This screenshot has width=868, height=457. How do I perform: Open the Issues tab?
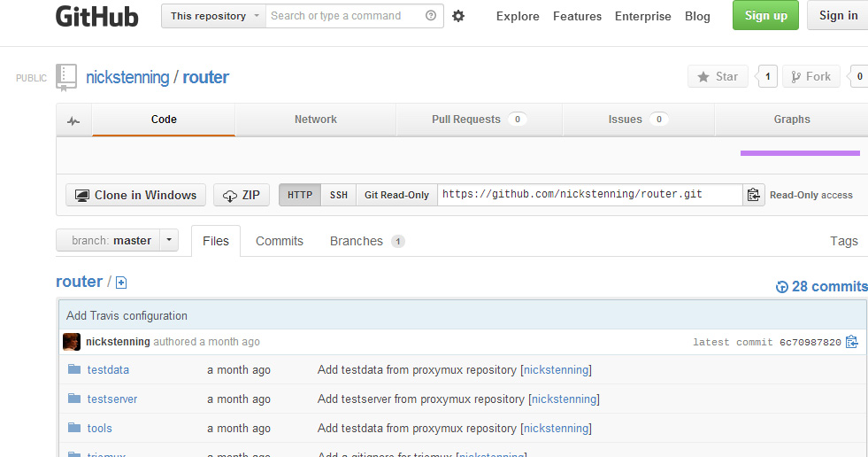click(x=638, y=120)
